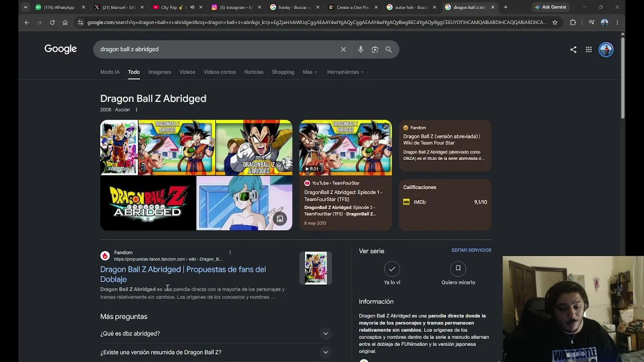Viewport: 644px width, 362px height.
Task: Go forward to next page
Action: pyautogui.click(x=39, y=22)
